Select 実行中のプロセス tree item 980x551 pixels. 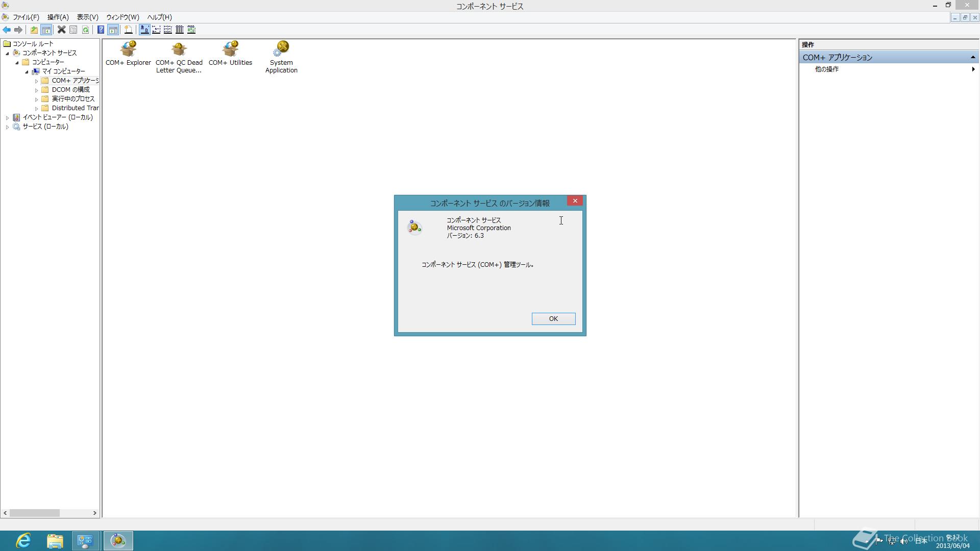pyautogui.click(x=73, y=99)
